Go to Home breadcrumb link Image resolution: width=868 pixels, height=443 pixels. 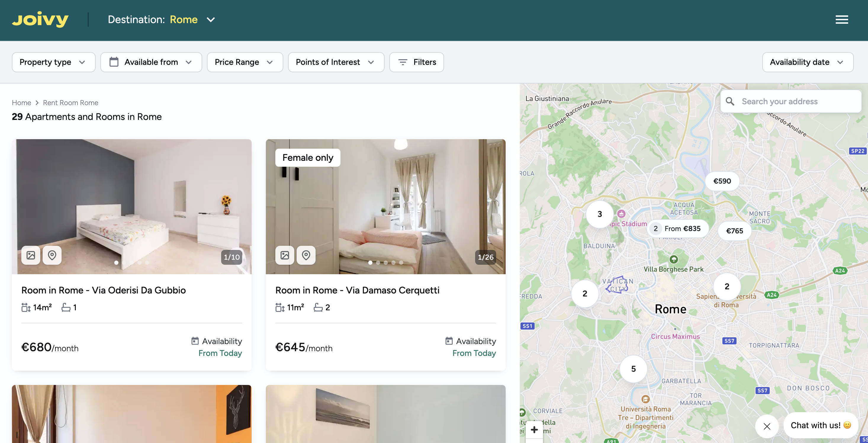pyautogui.click(x=21, y=102)
